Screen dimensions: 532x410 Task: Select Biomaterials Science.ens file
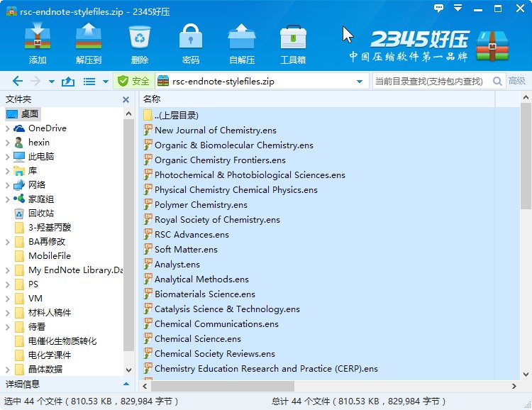coord(204,294)
